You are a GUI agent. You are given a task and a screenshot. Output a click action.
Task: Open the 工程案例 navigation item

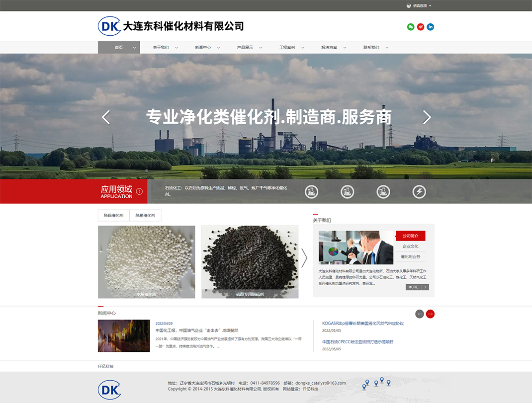[287, 48]
